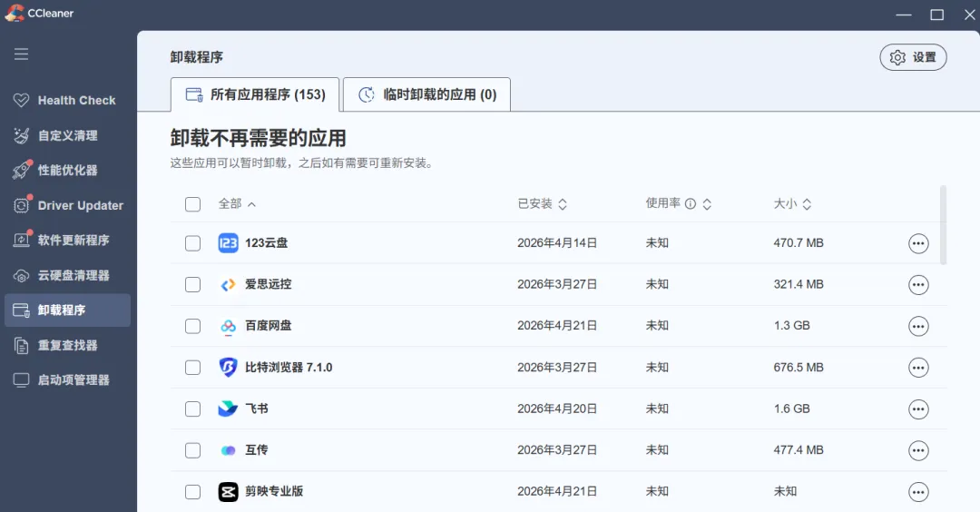
Task: Open more options for 剪映专业版
Action: (918, 492)
